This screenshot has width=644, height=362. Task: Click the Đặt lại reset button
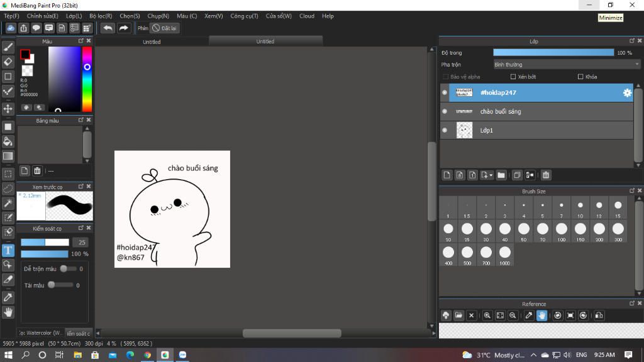click(164, 28)
